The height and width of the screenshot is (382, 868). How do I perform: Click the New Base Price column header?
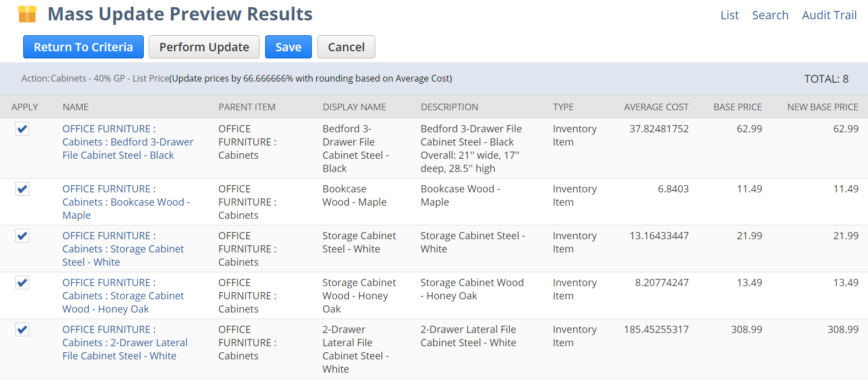coord(822,107)
